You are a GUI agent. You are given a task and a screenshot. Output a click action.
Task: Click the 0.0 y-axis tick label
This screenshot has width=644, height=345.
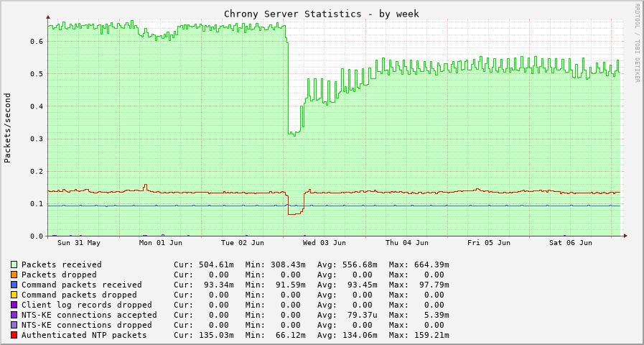[37, 236]
